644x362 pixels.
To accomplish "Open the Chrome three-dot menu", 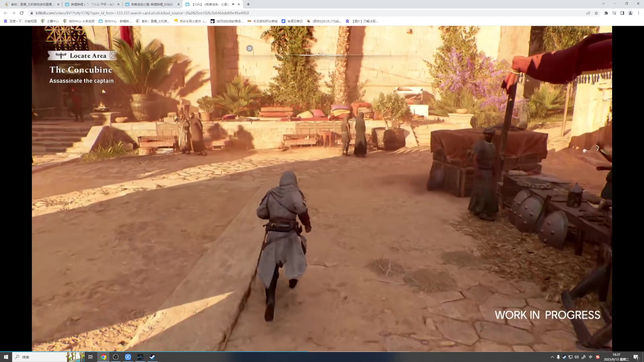I will click(x=639, y=13).
